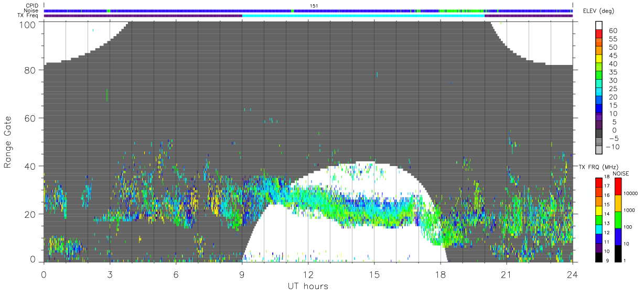Click the x-axis tick label '3'

click(x=110, y=274)
